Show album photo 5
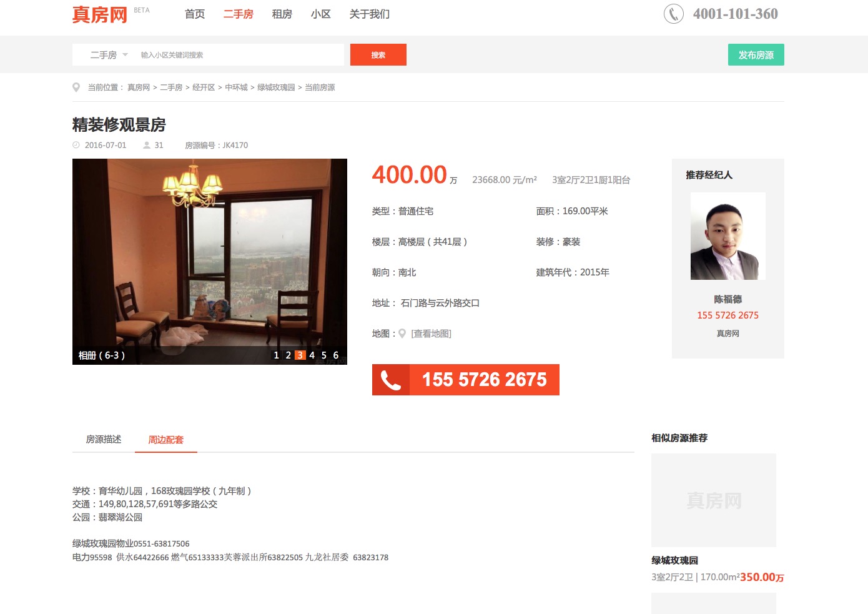The height and width of the screenshot is (614, 868). [324, 355]
